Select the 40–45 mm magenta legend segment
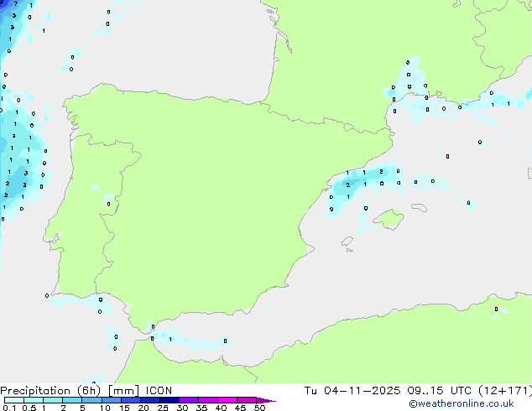 227,400
